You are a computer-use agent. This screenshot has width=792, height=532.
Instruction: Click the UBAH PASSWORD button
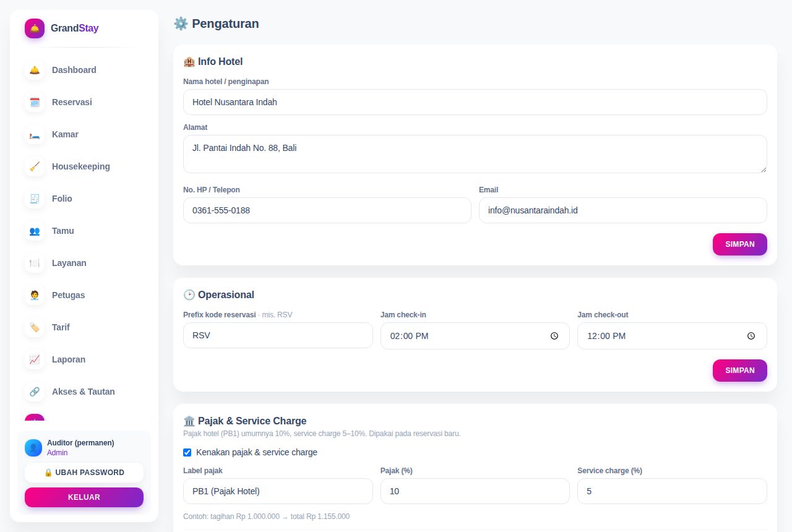pos(84,473)
